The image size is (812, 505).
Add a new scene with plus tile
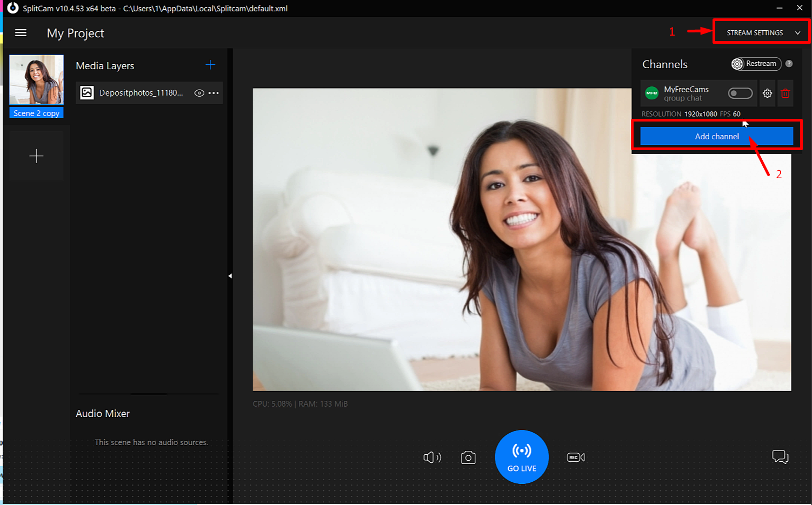36,156
